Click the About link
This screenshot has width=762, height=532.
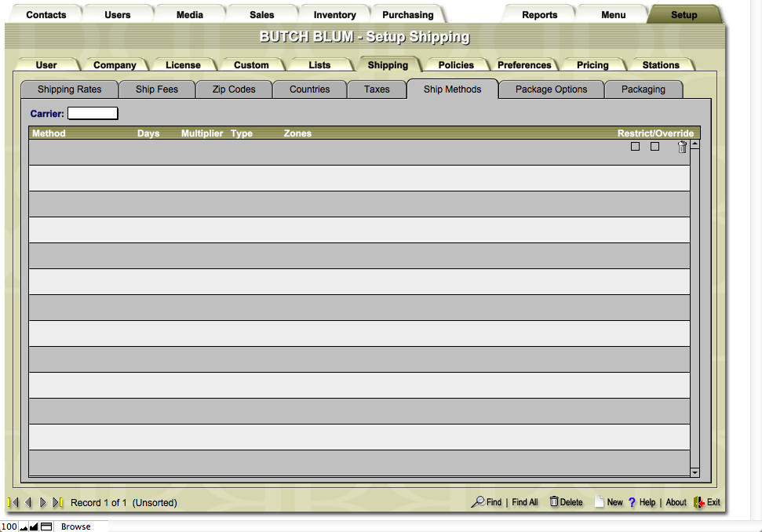676,502
